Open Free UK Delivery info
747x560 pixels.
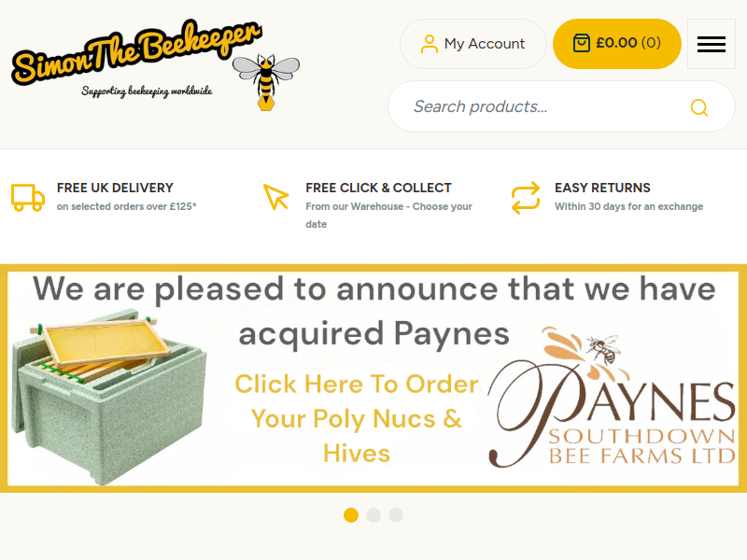click(x=115, y=189)
